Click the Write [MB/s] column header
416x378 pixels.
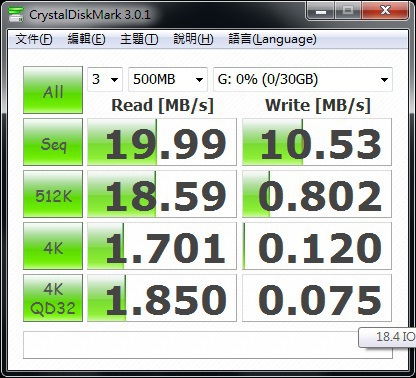tap(318, 105)
